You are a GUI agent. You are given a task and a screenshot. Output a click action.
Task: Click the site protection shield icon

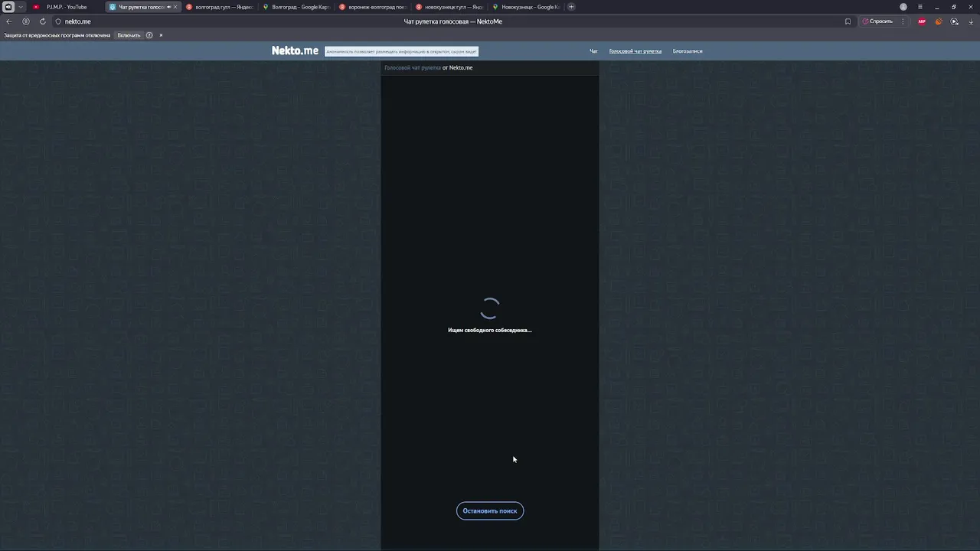(58, 21)
